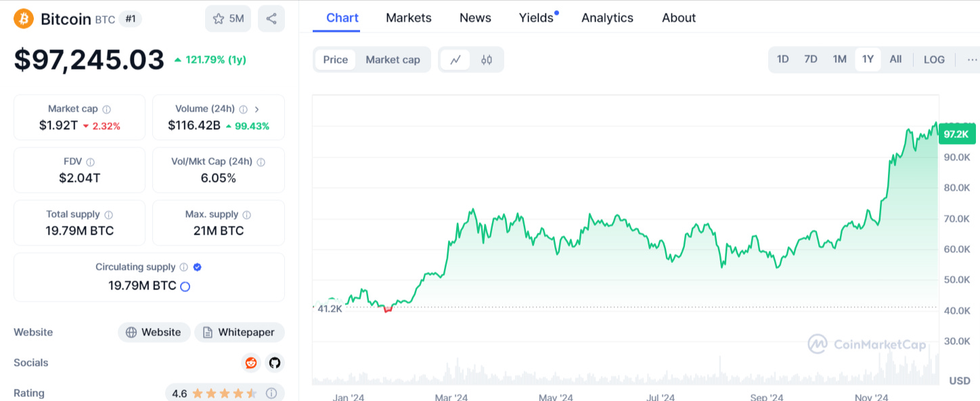Open the News tab
Image resolution: width=980 pixels, height=401 pixels.
475,18
